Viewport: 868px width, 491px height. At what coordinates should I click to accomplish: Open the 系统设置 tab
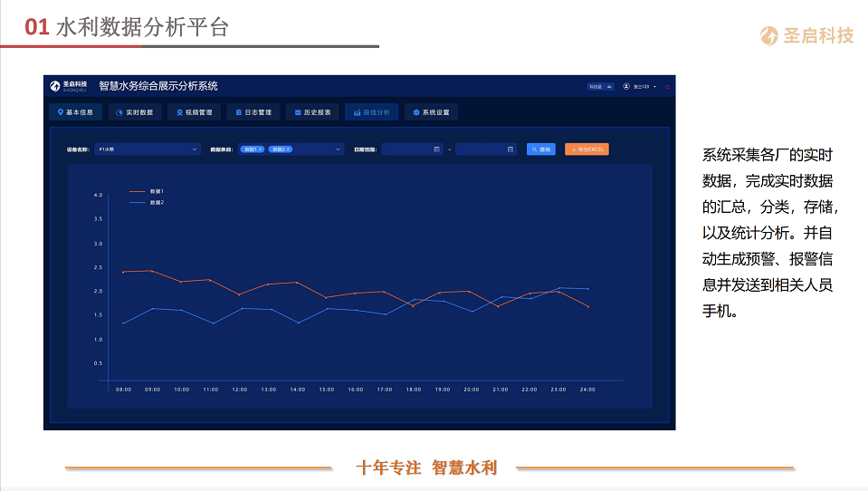(431, 112)
